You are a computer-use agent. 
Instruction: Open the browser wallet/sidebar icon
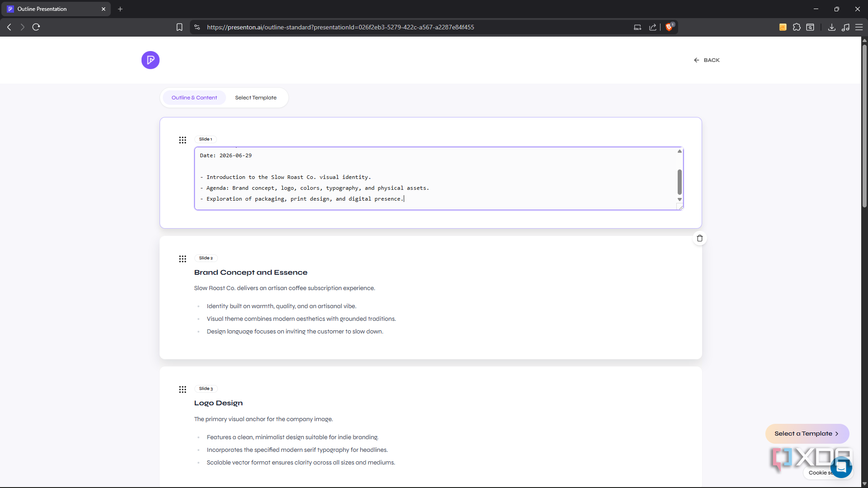810,27
